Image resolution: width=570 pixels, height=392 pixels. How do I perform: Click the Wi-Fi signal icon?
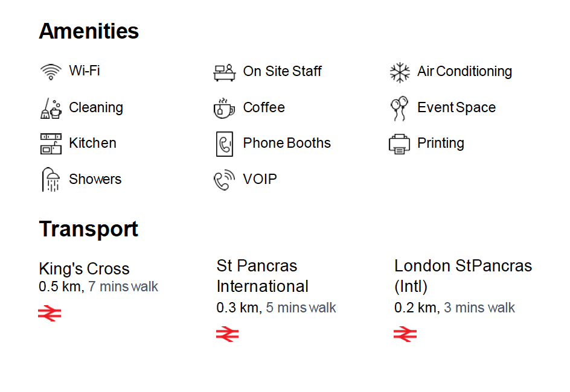[51, 72]
